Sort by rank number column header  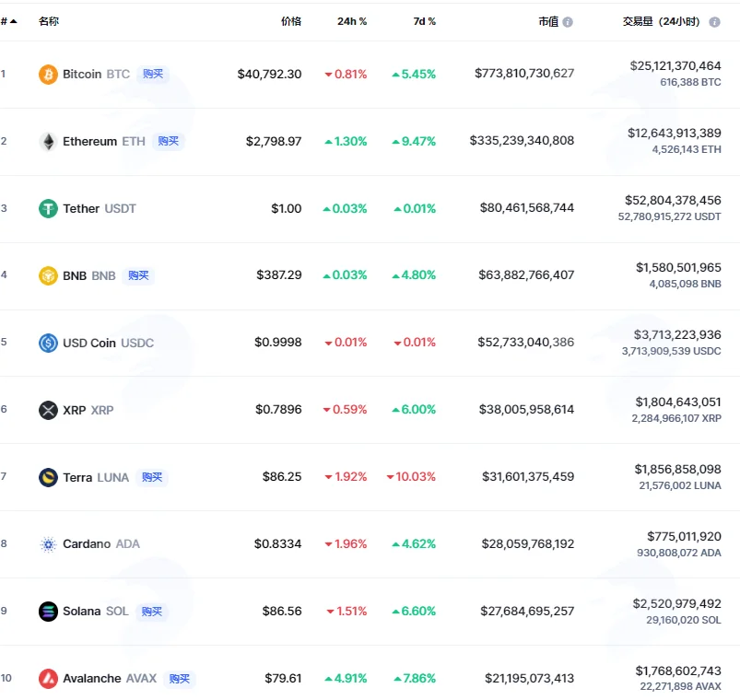coord(8,21)
